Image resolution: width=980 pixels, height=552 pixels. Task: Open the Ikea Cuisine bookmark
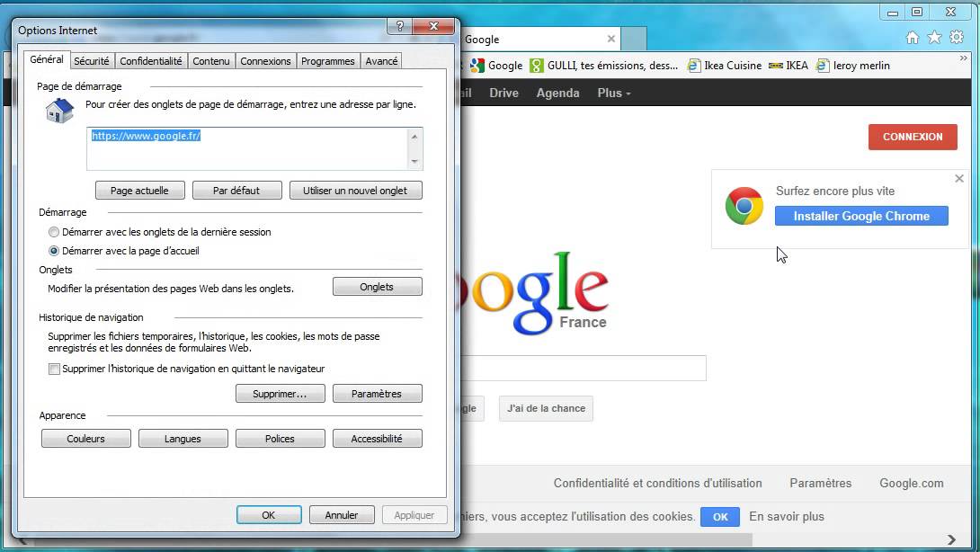[x=725, y=66]
